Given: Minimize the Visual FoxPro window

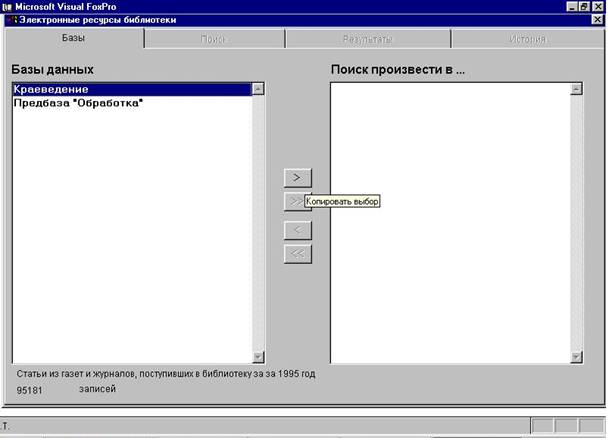Looking at the screenshot, I should [570, 6].
